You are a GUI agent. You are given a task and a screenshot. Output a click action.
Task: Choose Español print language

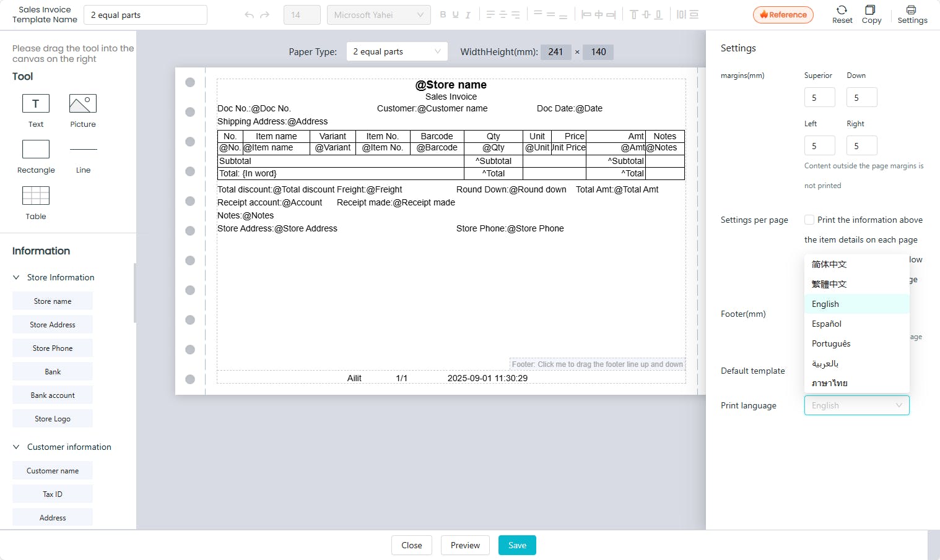point(856,324)
